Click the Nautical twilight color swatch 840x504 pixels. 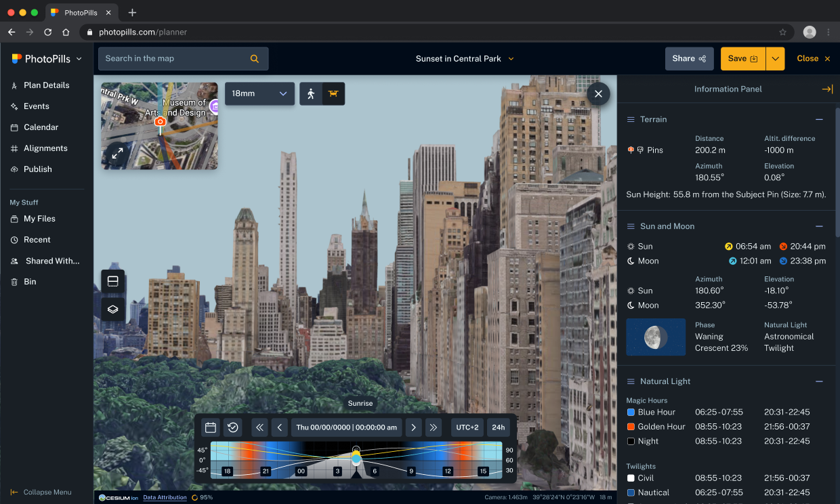631,492
